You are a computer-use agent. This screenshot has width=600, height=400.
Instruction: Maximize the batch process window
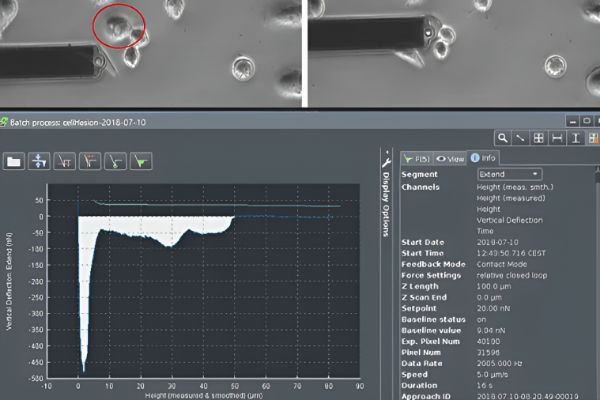(x=587, y=122)
